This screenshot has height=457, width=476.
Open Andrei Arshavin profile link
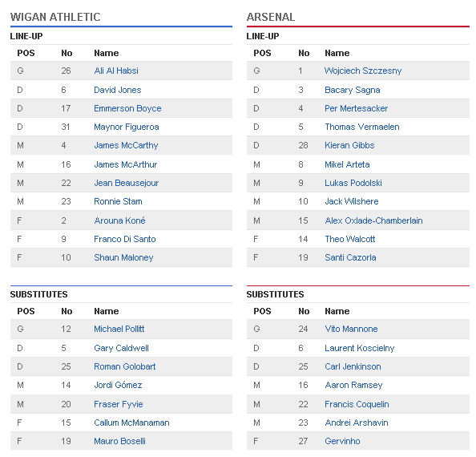click(x=357, y=423)
